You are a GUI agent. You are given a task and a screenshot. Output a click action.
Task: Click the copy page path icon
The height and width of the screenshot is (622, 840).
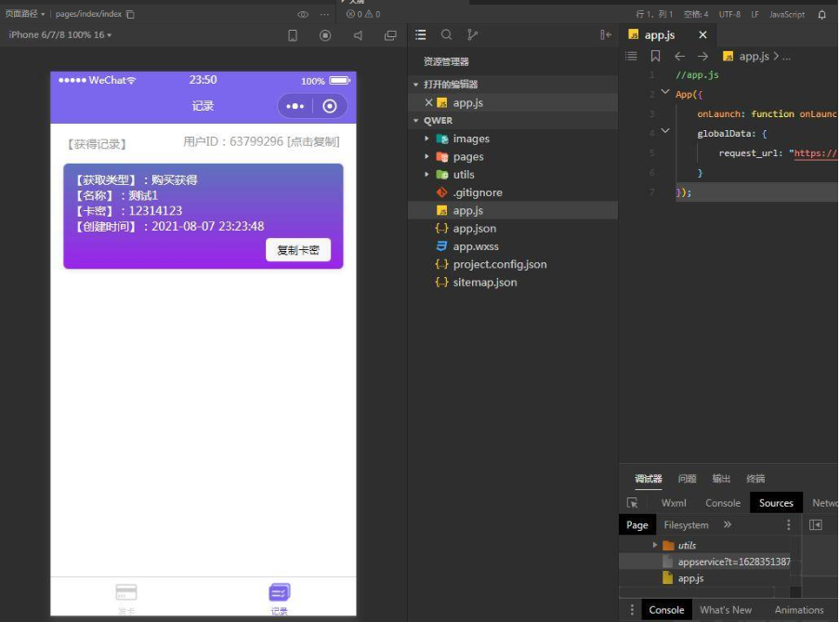tap(130, 15)
